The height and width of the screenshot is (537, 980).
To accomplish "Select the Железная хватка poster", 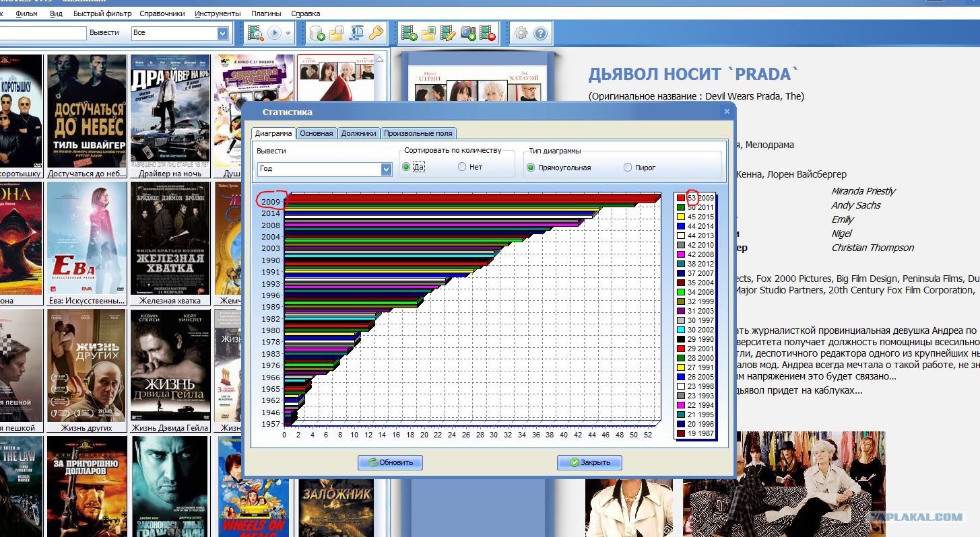I will (170, 238).
